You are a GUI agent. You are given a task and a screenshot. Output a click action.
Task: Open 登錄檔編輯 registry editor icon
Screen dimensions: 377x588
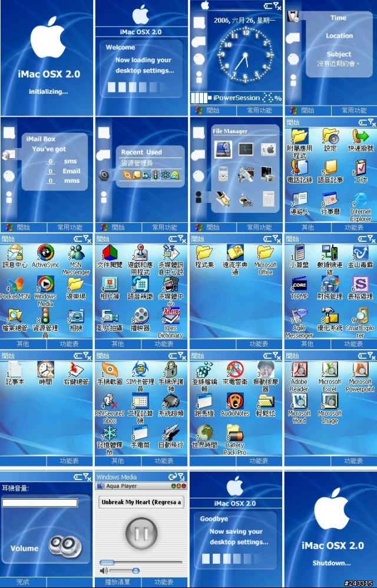tap(204, 370)
